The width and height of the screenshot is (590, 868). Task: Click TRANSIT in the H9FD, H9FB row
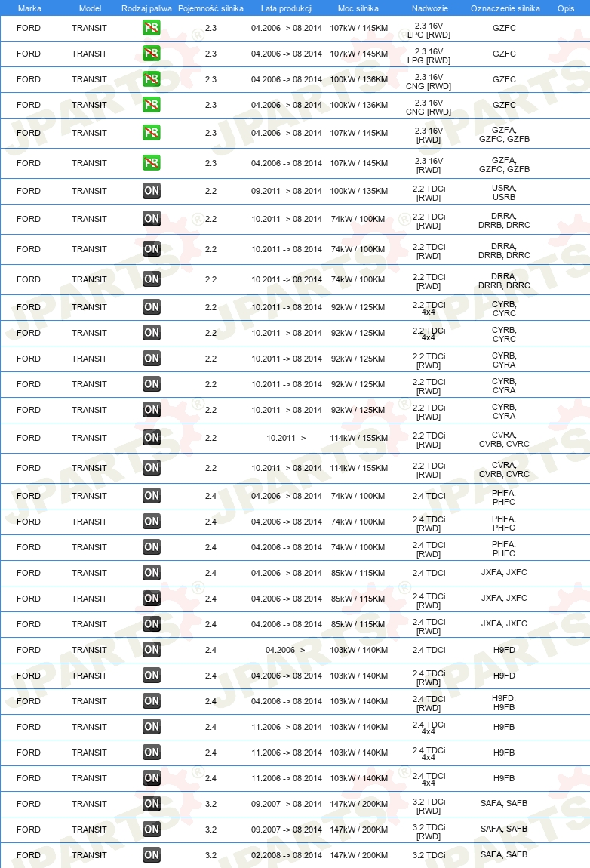pyautogui.click(x=89, y=701)
